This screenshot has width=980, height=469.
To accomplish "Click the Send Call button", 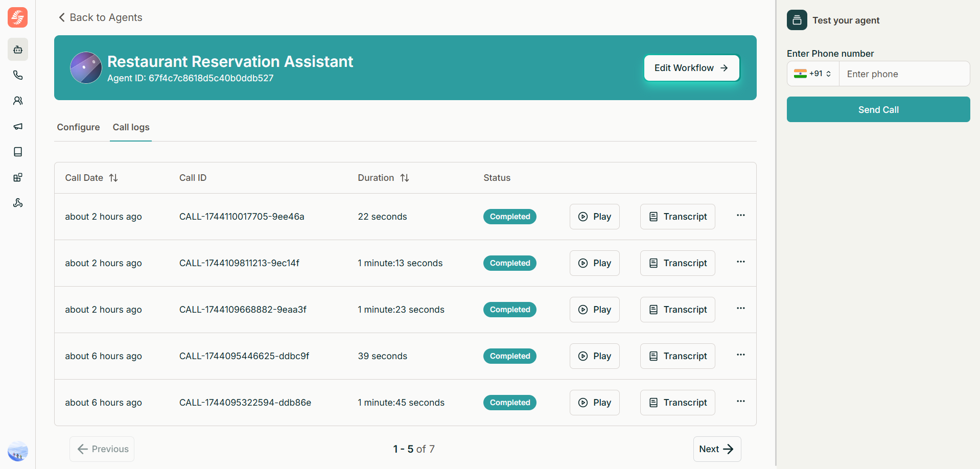I will [x=878, y=109].
